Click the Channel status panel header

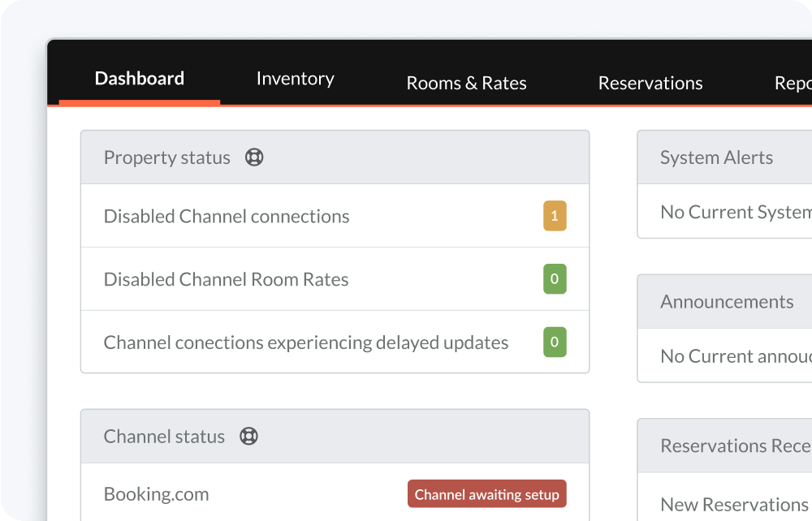tap(335, 436)
